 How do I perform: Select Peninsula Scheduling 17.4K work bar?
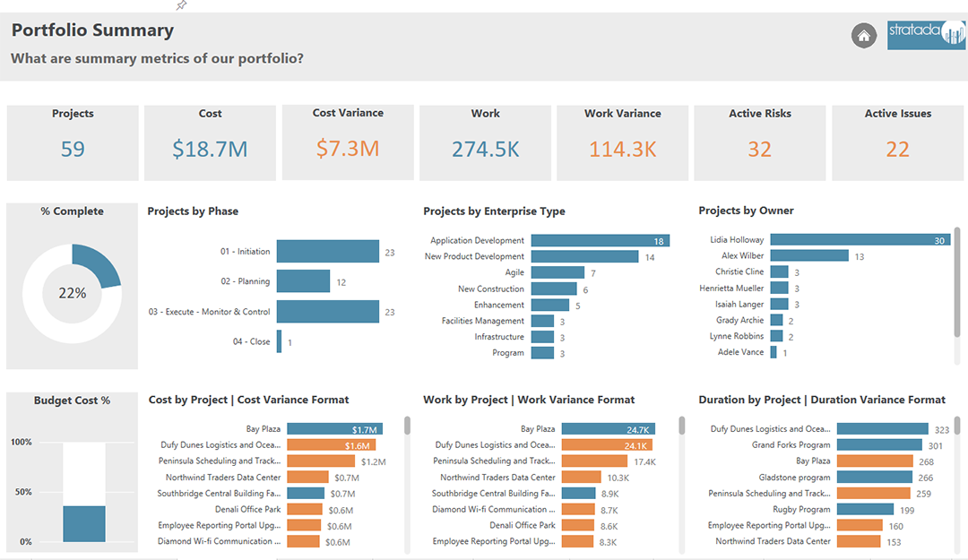pyautogui.click(x=594, y=461)
